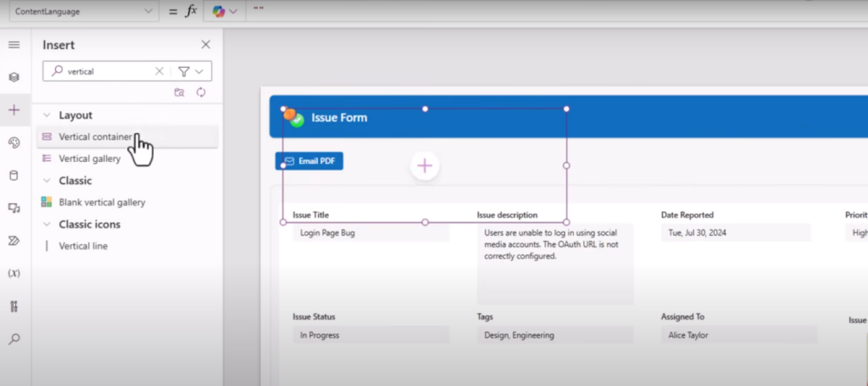The height and width of the screenshot is (386, 868).
Task: Collapse the Classic icons section
Action: coord(47,224)
